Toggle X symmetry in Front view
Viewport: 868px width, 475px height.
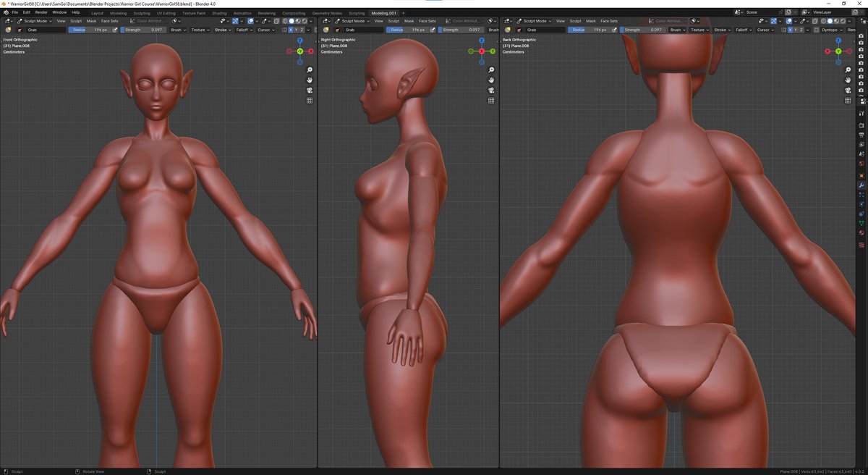[291, 30]
